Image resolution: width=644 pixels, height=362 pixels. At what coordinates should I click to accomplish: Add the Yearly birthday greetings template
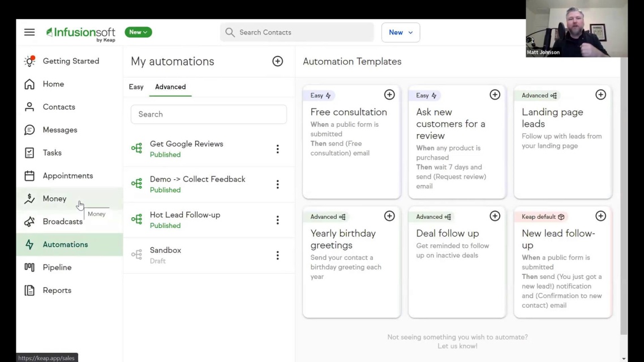[x=389, y=216]
